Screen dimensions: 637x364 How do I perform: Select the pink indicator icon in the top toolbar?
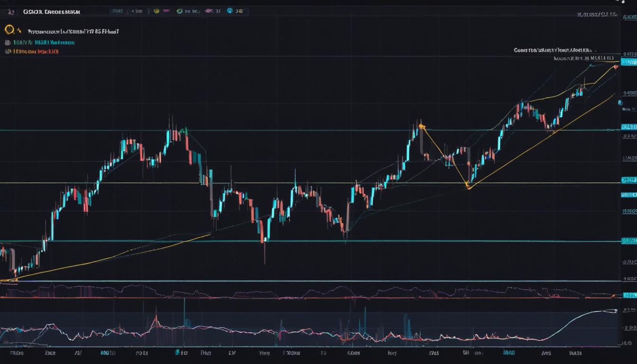[167, 11]
